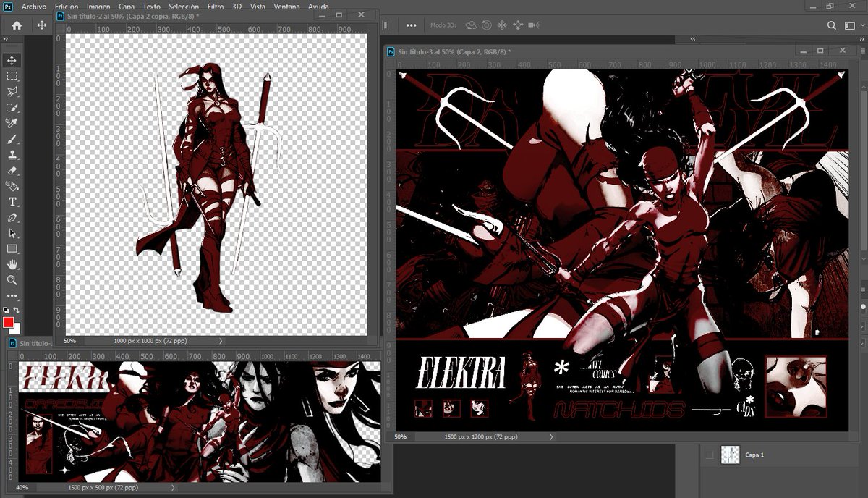868x498 pixels.
Task: Click the 3D roll mode icon
Action: [487, 25]
